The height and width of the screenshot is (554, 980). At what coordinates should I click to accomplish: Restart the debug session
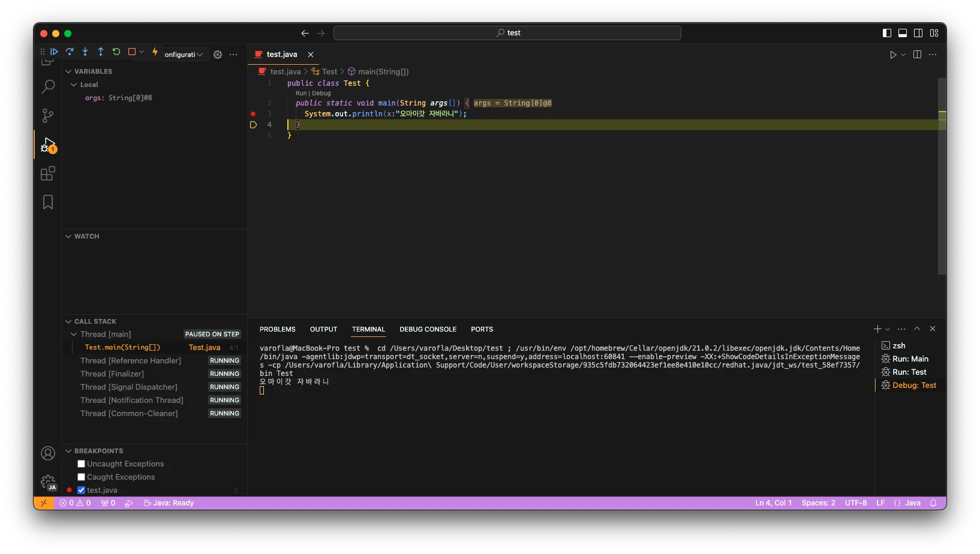(x=116, y=52)
